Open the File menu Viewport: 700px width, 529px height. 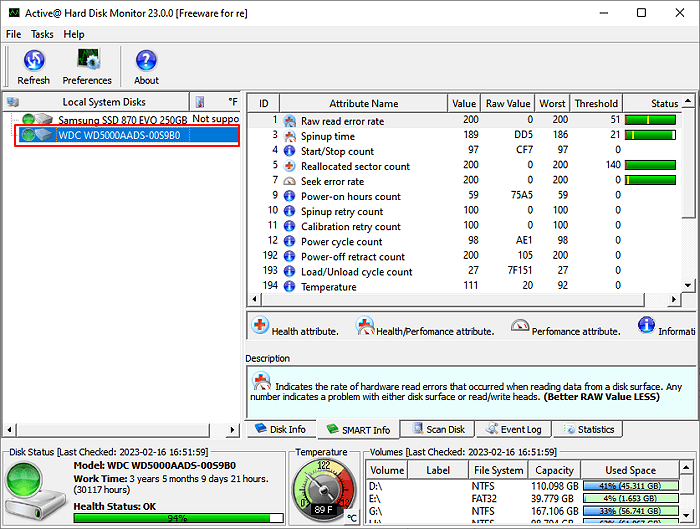pyautogui.click(x=13, y=34)
